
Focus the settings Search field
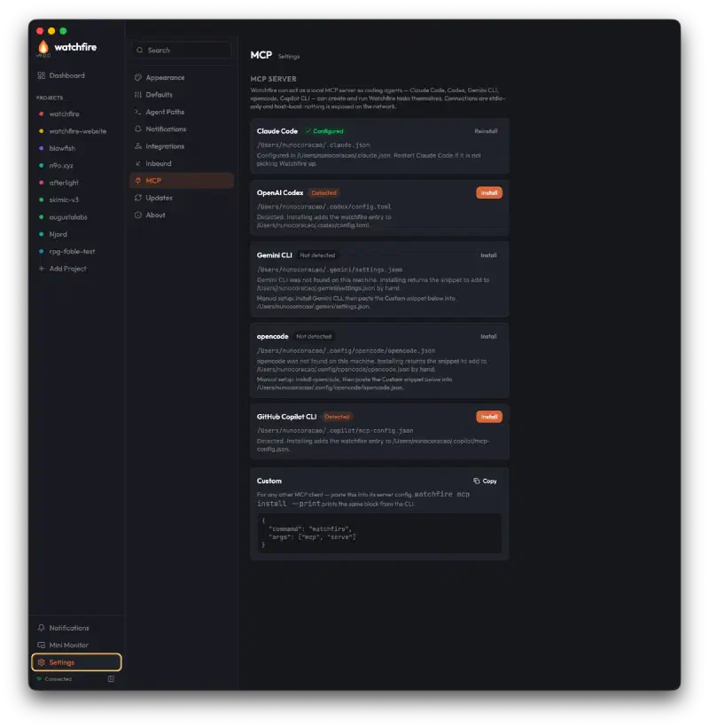pyautogui.click(x=182, y=51)
